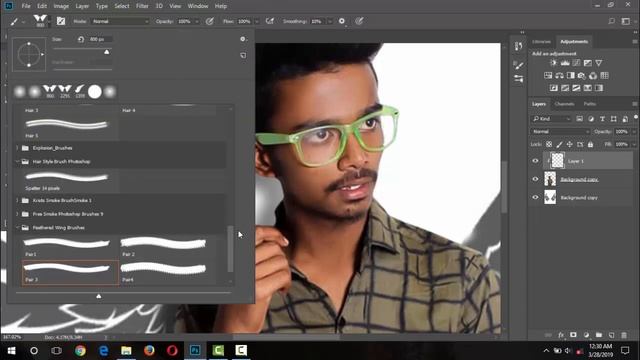Add Vibrance adjustment
Screen dimensions: 640x360
coord(599,63)
